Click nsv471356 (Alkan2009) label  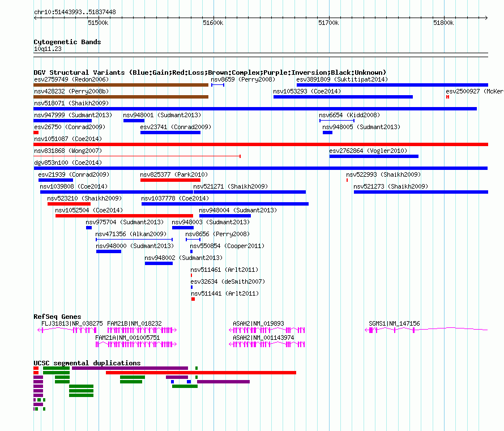131,234
